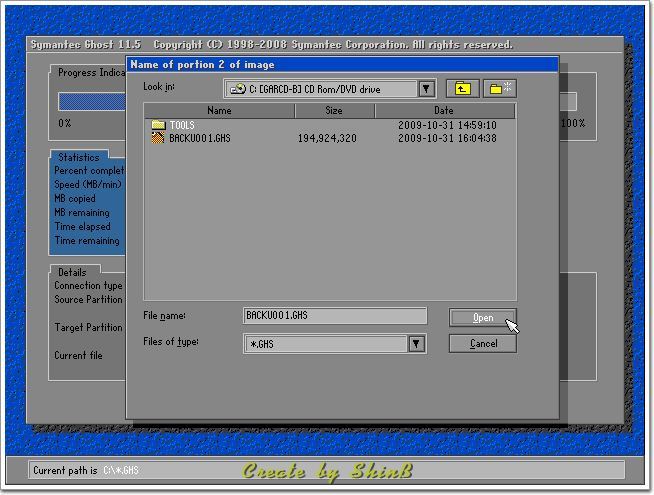
Task: Click the size value 194,924,320
Action: [x=327, y=138]
